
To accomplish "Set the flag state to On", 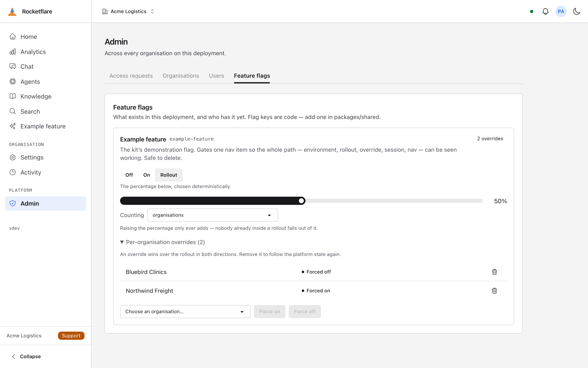I will point(147,175).
